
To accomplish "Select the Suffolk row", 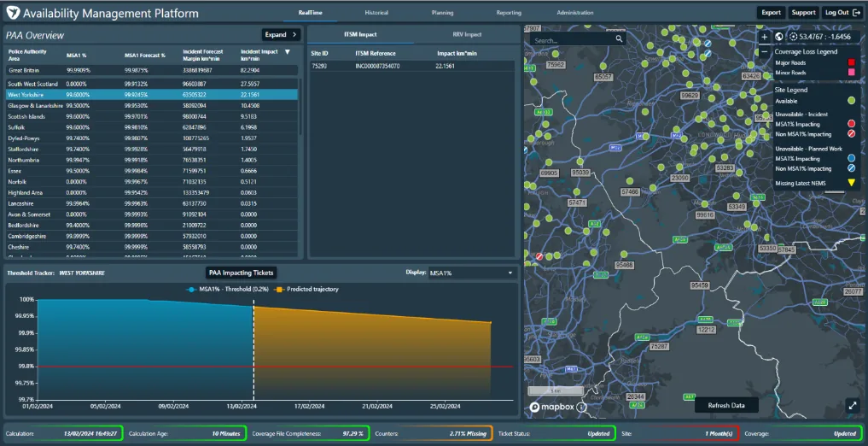I will [x=152, y=127].
